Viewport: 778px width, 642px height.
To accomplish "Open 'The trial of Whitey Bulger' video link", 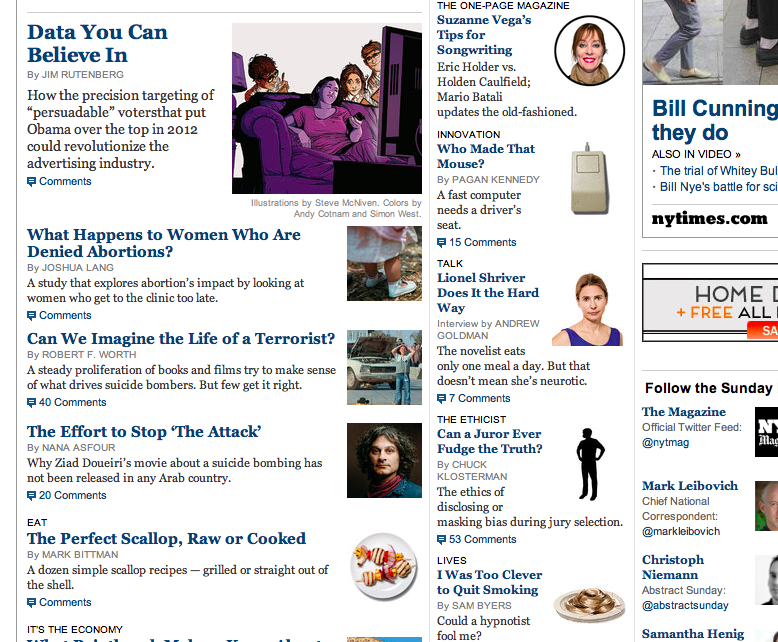I will (x=718, y=171).
